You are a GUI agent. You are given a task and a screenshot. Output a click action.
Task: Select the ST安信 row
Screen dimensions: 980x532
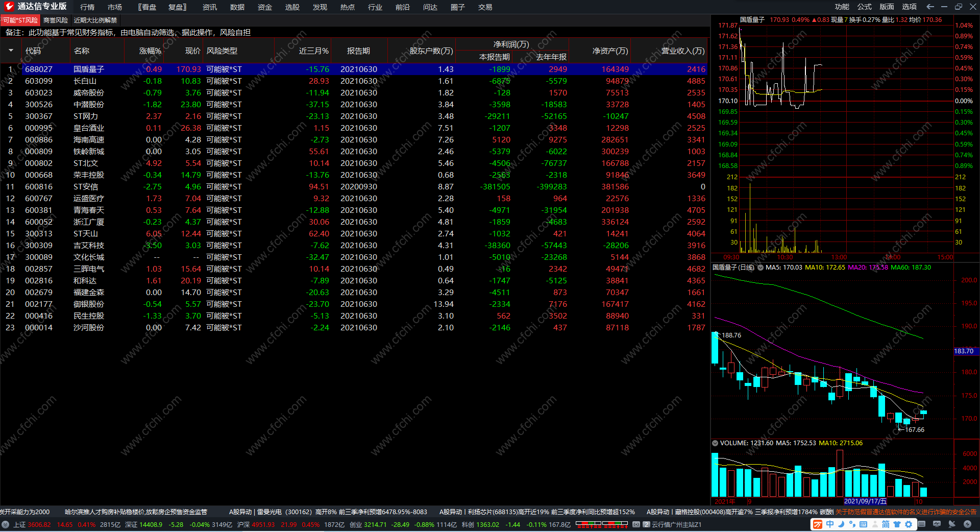coord(355,186)
